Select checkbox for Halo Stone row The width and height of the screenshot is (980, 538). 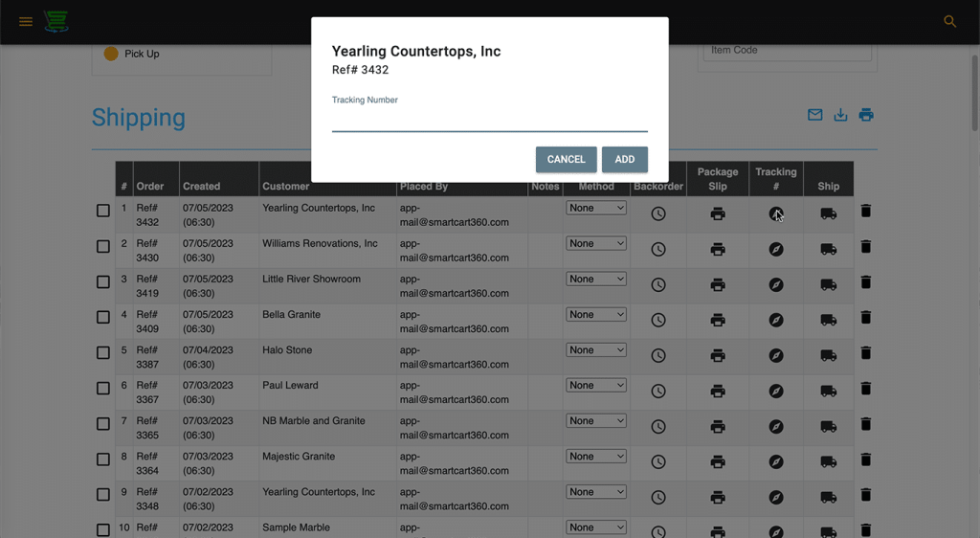pos(103,352)
